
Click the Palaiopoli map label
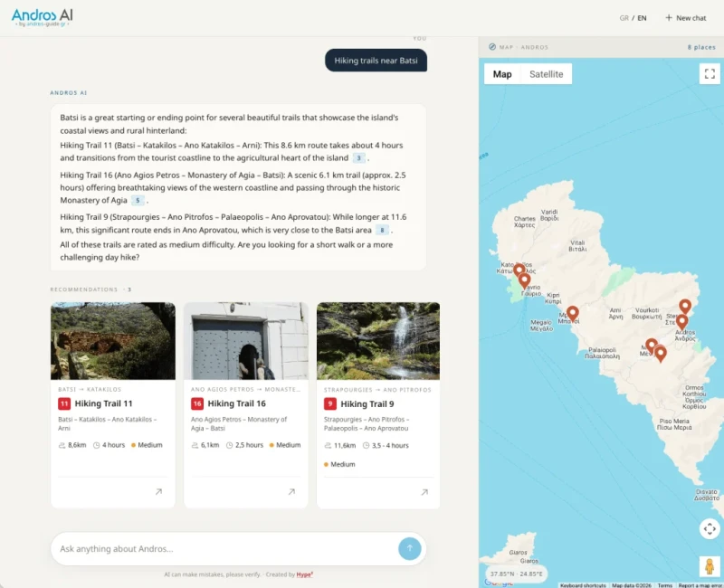[602, 353]
